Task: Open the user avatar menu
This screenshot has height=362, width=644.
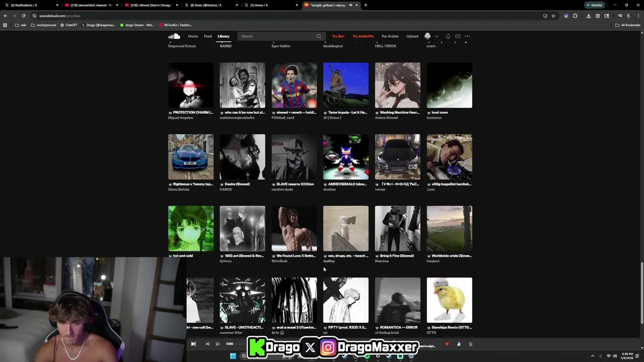Action: tap(428, 36)
